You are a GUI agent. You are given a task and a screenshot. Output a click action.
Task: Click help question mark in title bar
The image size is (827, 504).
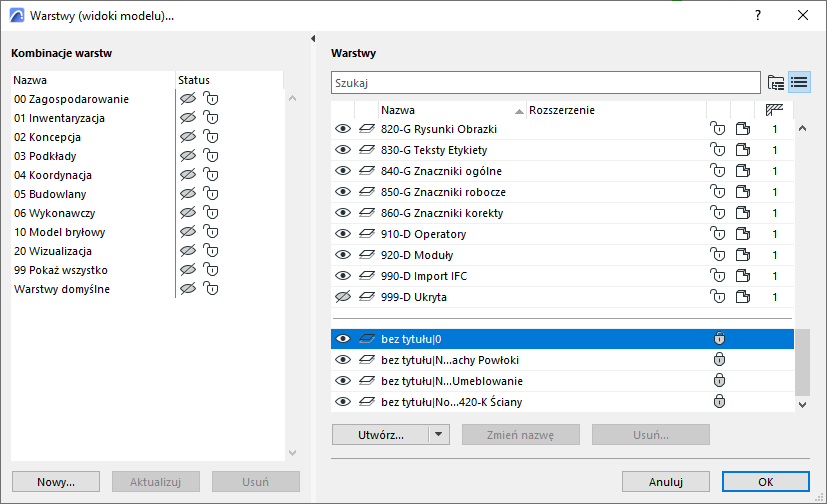coord(758,15)
